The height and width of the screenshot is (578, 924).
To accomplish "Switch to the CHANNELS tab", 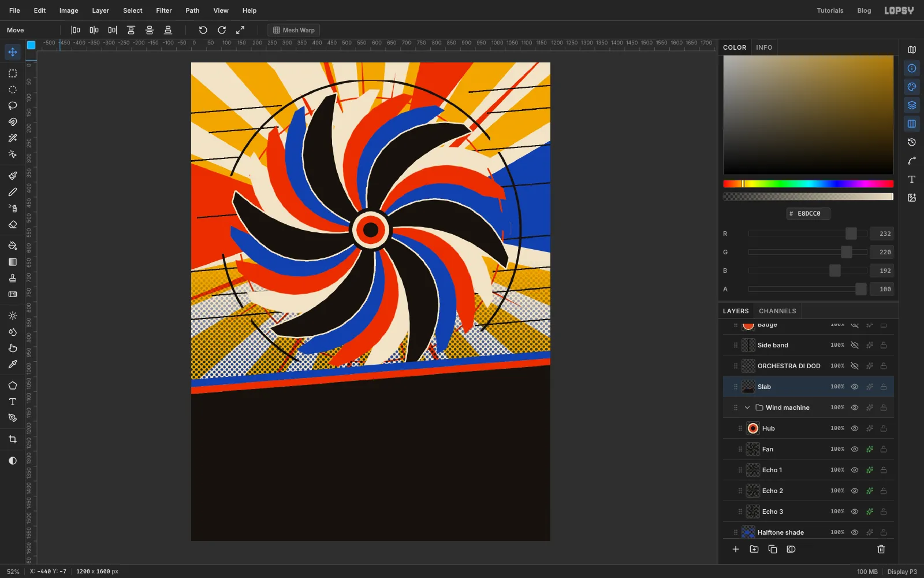I will [777, 311].
